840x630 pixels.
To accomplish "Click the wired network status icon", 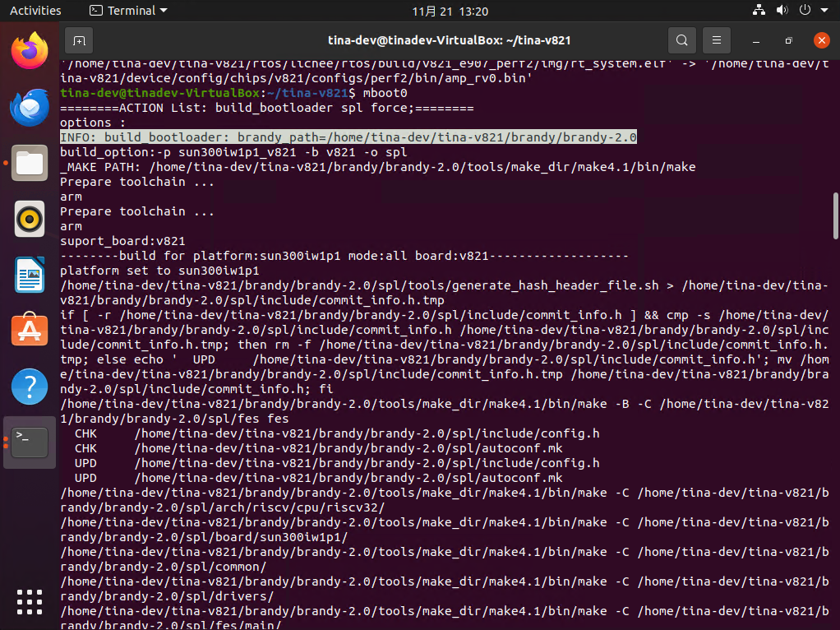I will coord(758,11).
